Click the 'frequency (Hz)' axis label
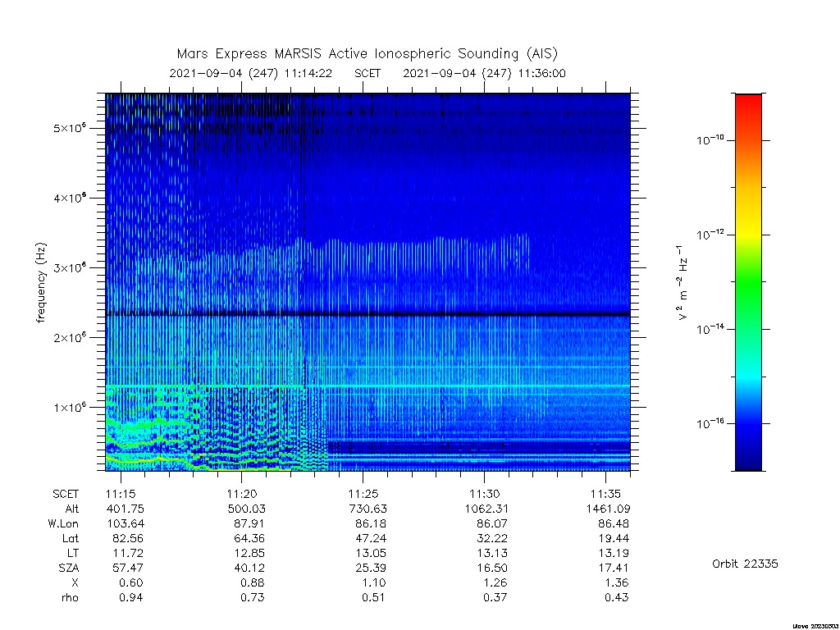Viewport: 840px width, 630px height. click(x=41, y=283)
